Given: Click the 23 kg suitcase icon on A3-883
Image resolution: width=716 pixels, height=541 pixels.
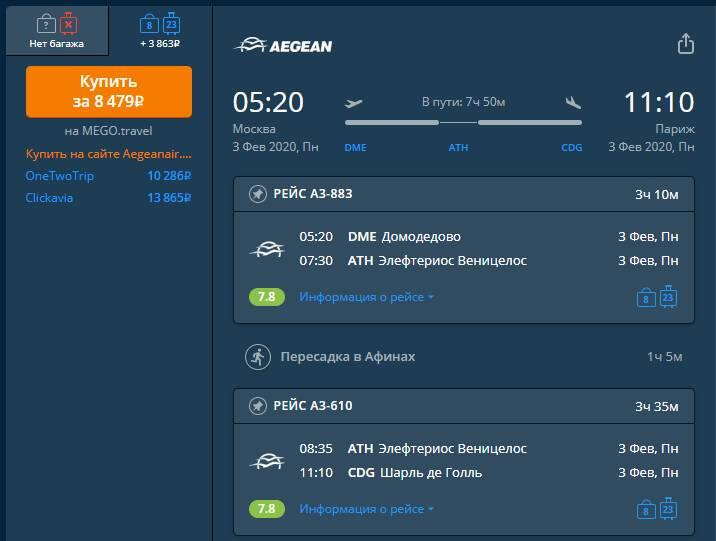Looking at the screenshot, I should coord(668,297).
